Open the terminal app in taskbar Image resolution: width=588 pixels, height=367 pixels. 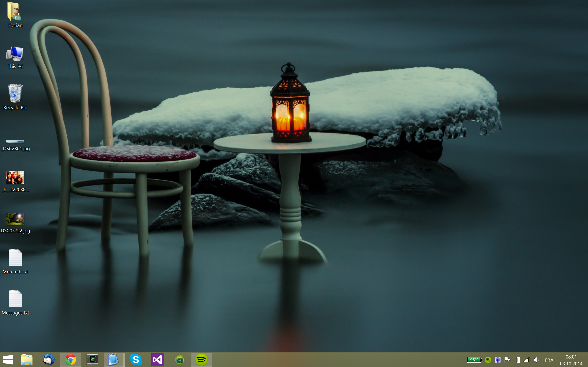[92, 359]
